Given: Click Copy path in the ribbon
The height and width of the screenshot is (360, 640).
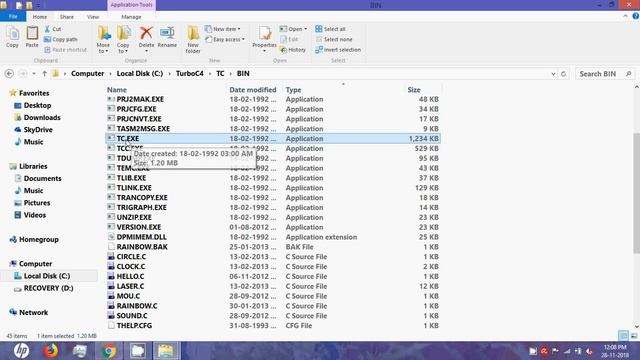Looking at the screenshot, I should point(60,40).
